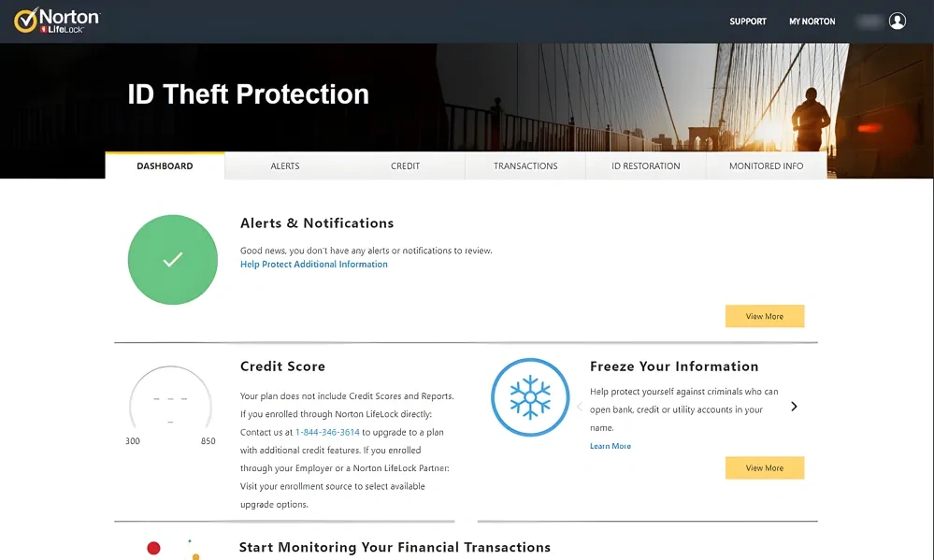The width and height of the screenshot is (934, 560).
Task: Click View More under Freeze Your Information
Action: click(765, 467)
